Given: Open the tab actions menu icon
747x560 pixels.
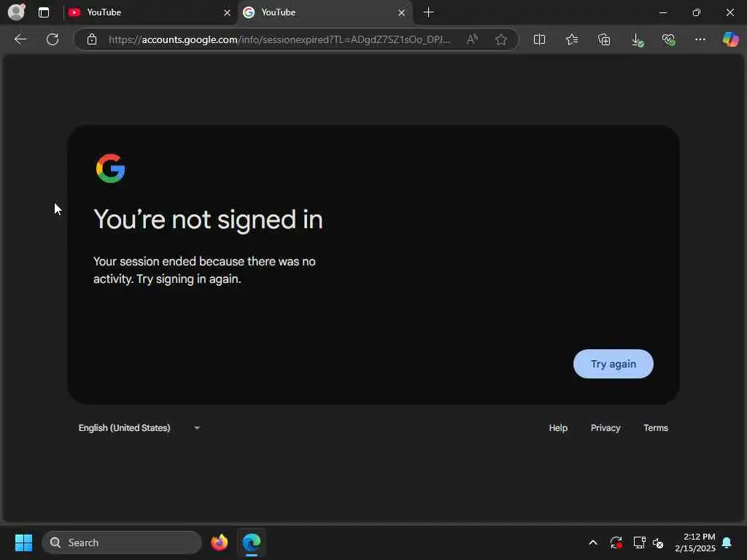Looking at the screenshot, I should [x=44, y=12].
